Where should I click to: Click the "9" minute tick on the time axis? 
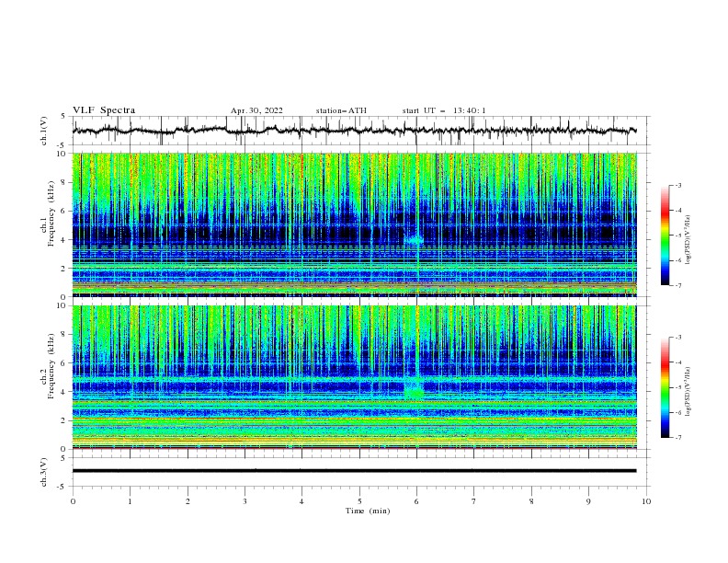click(588, 501)
